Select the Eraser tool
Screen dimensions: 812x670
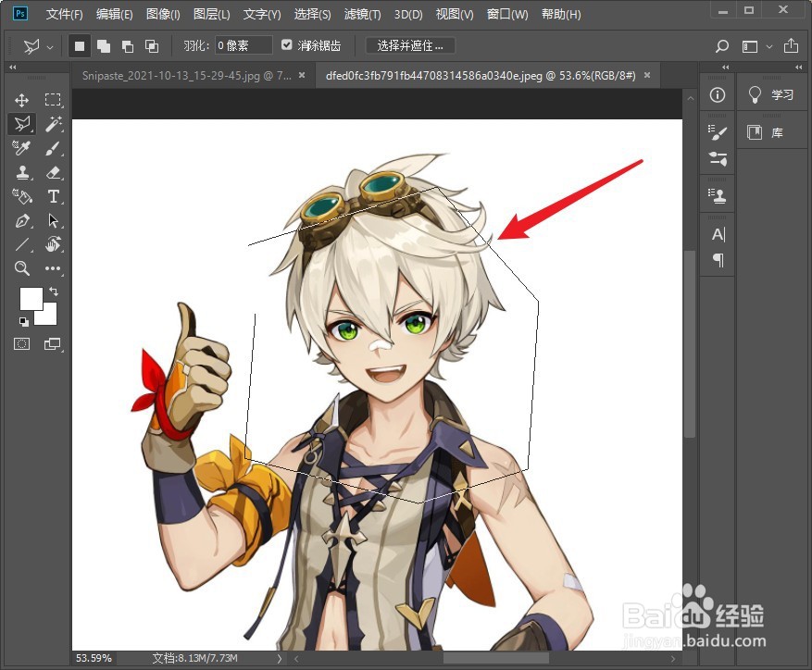(53, 172)
